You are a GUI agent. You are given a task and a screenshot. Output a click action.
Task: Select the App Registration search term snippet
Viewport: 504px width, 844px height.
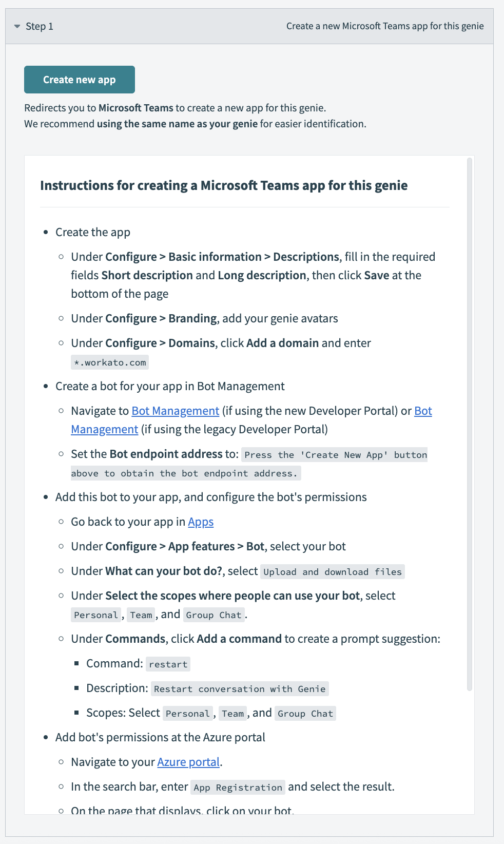[238, 787]
